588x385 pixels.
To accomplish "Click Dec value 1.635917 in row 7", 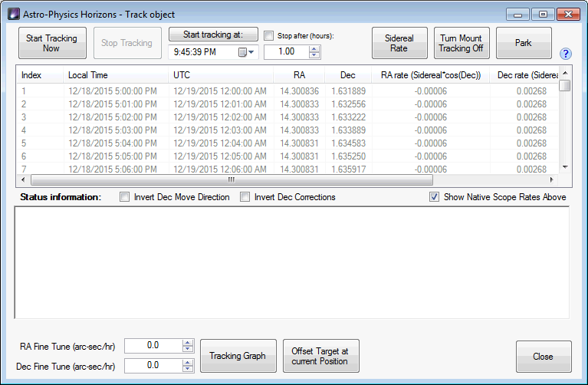I will (x=348, y=169).
